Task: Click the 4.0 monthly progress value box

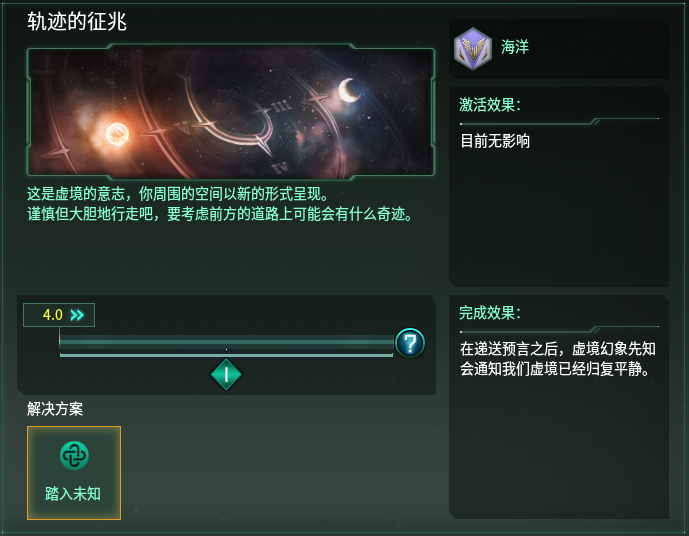Action: pos(52,315)
